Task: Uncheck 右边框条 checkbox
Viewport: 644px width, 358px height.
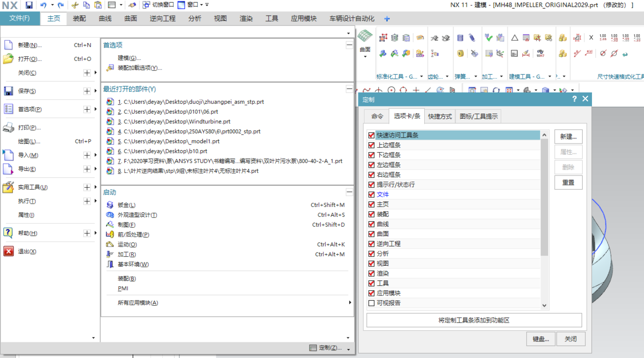Action: (x=371, y=175)
